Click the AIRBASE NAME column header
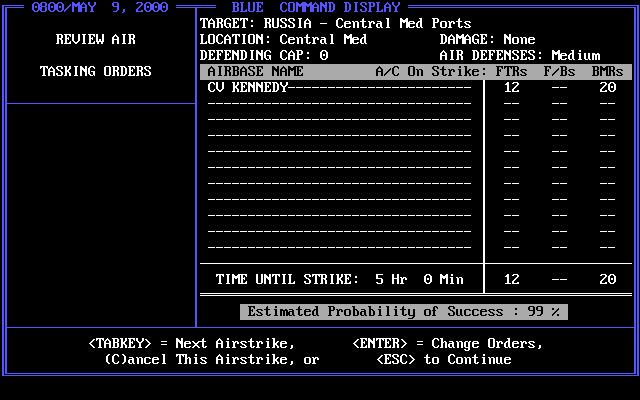Viewport: 640px width, 400px height. 256,71
